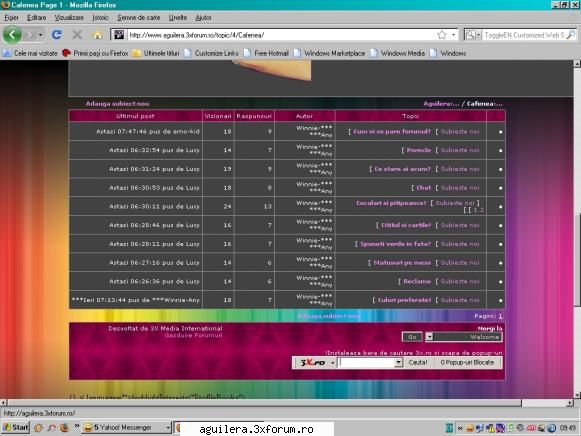581x436 pixels.
Task: Click Subiecte noi next to Chat
Action: tap(460, 188)
